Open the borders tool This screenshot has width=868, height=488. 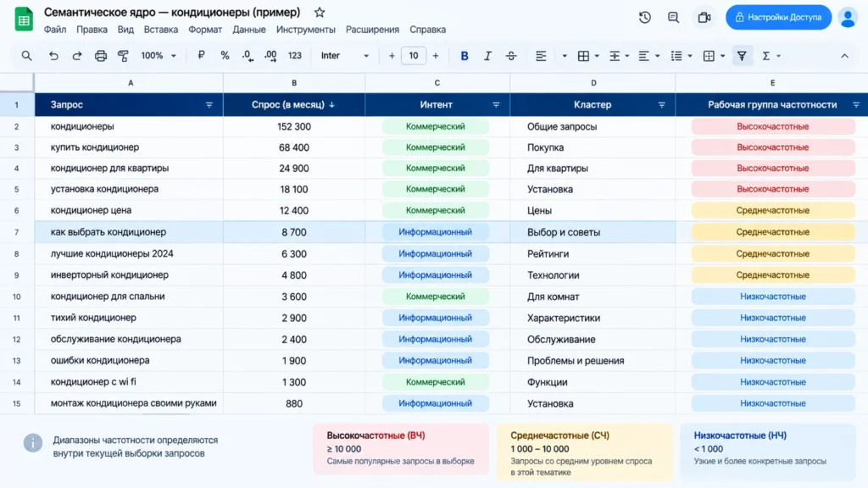pyautogui.click(x=583, y=55)
